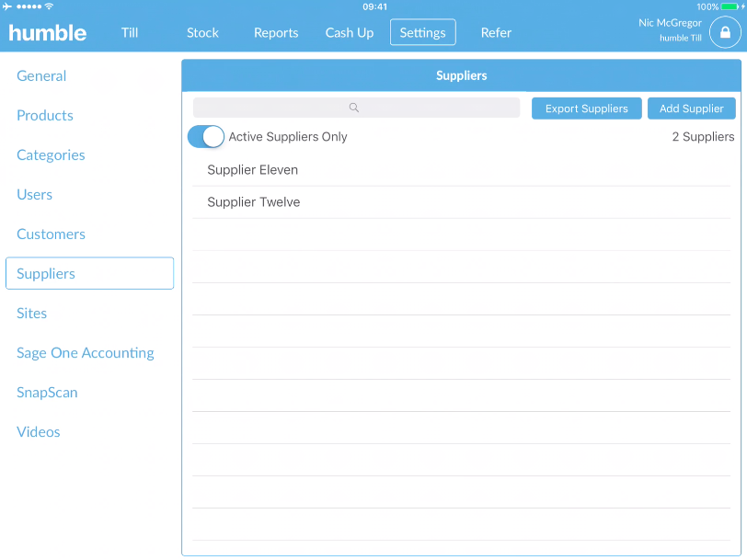Open General settings
Screen dimensions: 747x560
[x=41, y=75]
